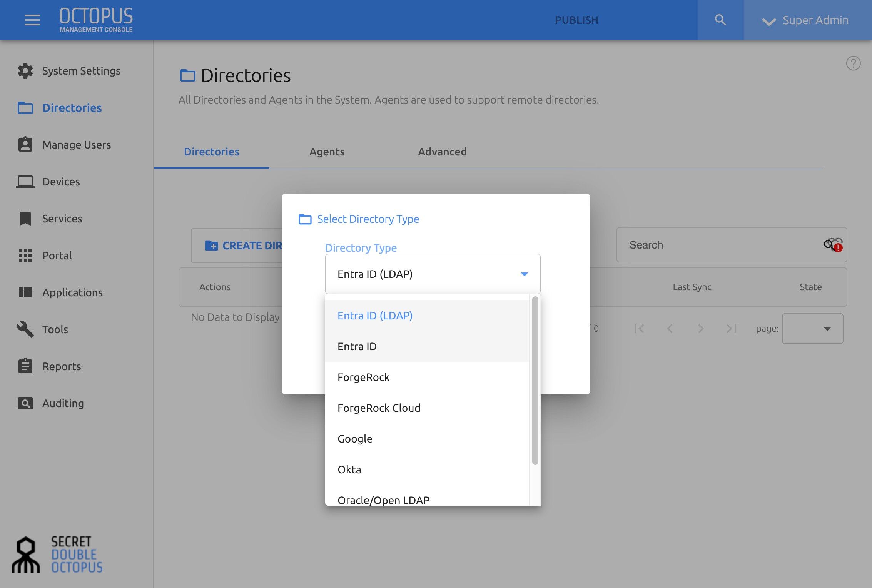Open the Portal section
The image size is (872, 588).
[57, 256]
